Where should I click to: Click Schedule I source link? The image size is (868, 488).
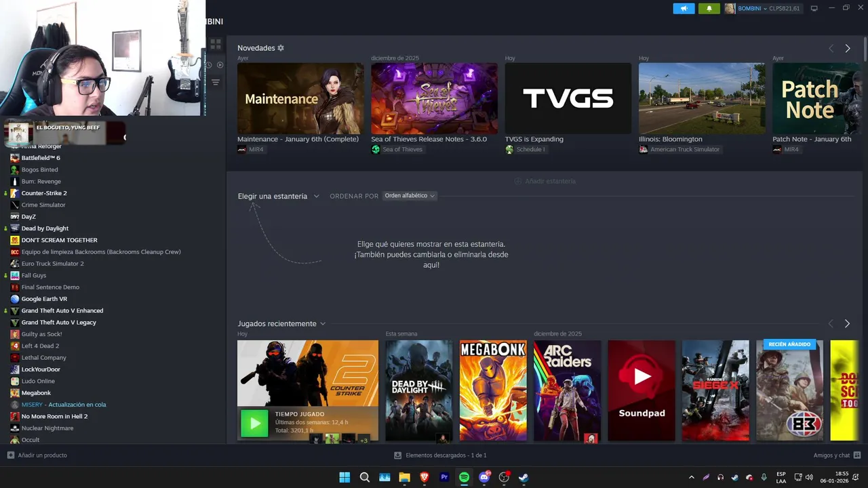tap(530, 149)
